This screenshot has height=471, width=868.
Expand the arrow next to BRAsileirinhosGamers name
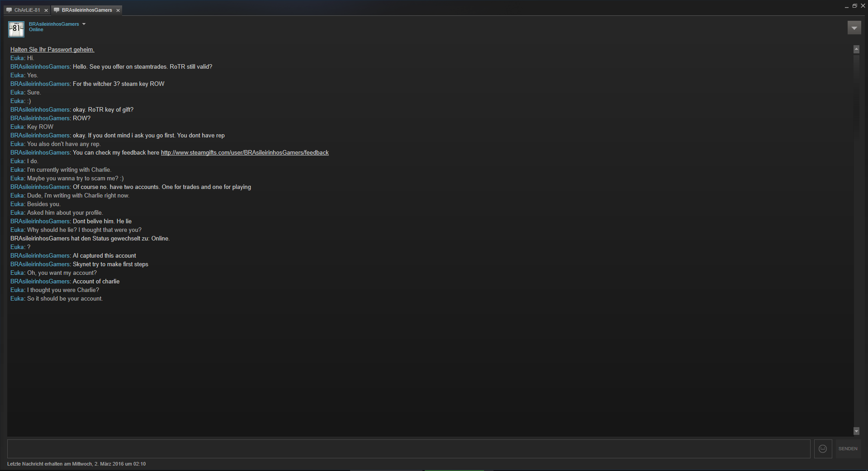click(x=84, y=24)
